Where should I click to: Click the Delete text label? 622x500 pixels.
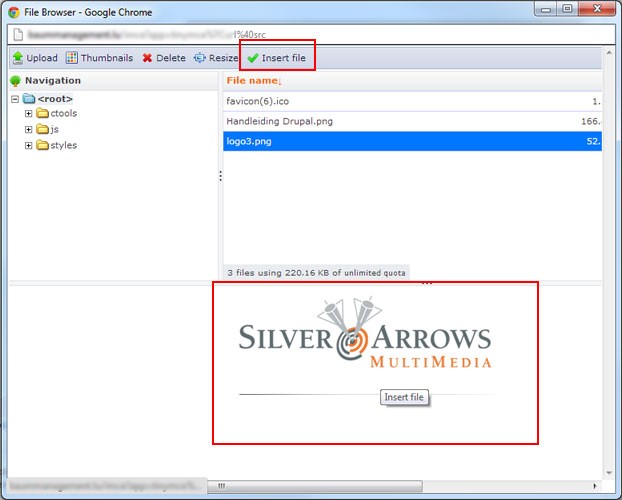(x=171, y=58)
